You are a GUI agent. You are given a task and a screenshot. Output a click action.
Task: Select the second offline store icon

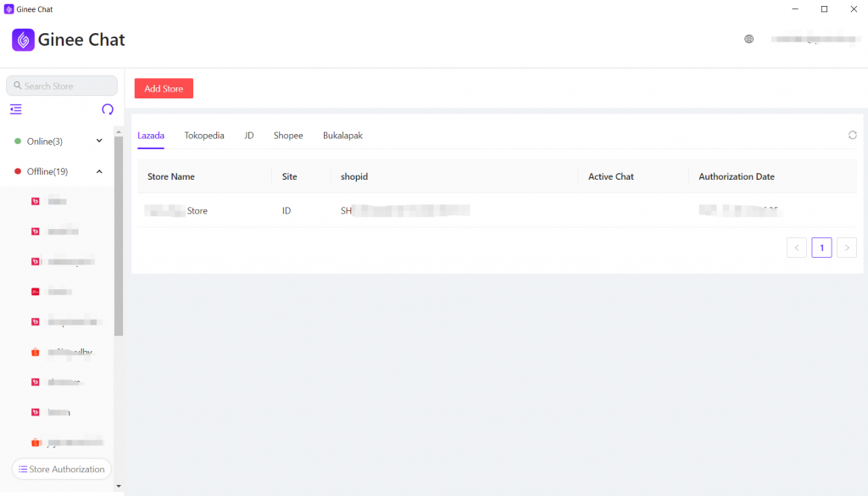(36, 231)
